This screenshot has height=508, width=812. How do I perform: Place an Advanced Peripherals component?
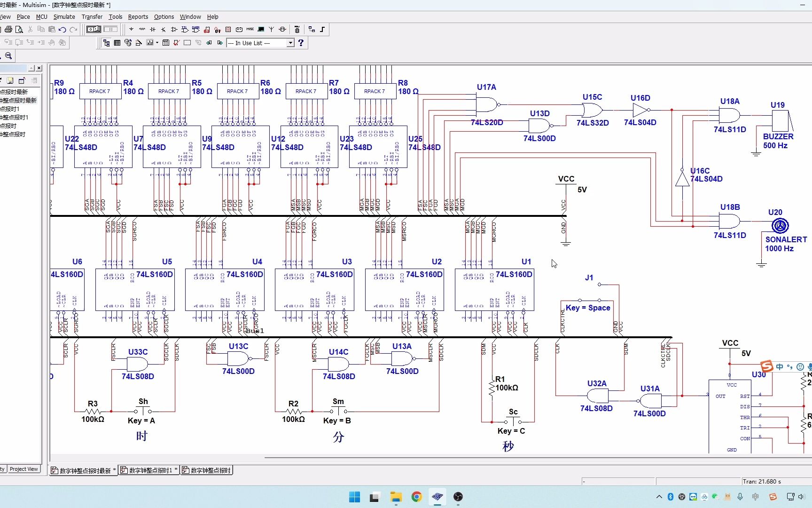pyautogui.click(x=261, y=29)
